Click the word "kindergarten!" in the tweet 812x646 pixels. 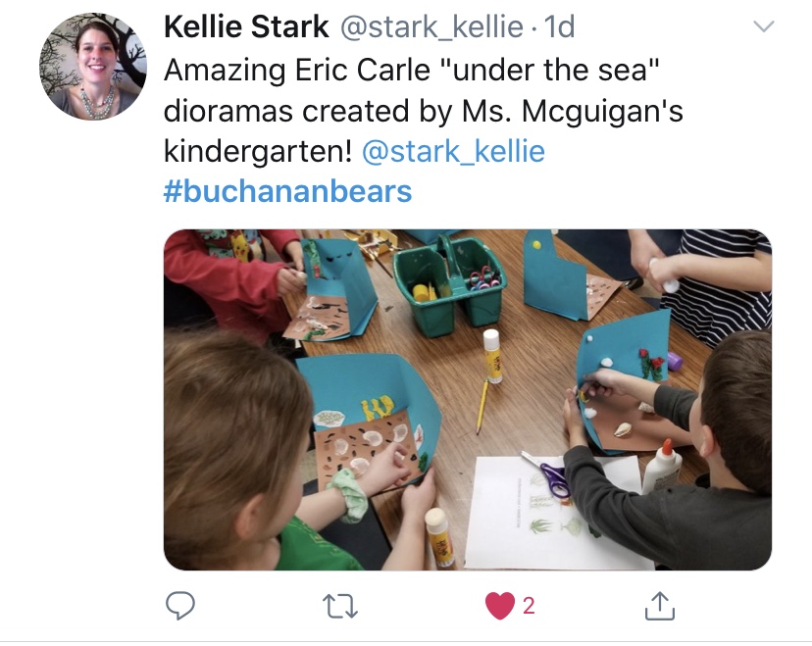pyautogui.click(x=258, y=151)
